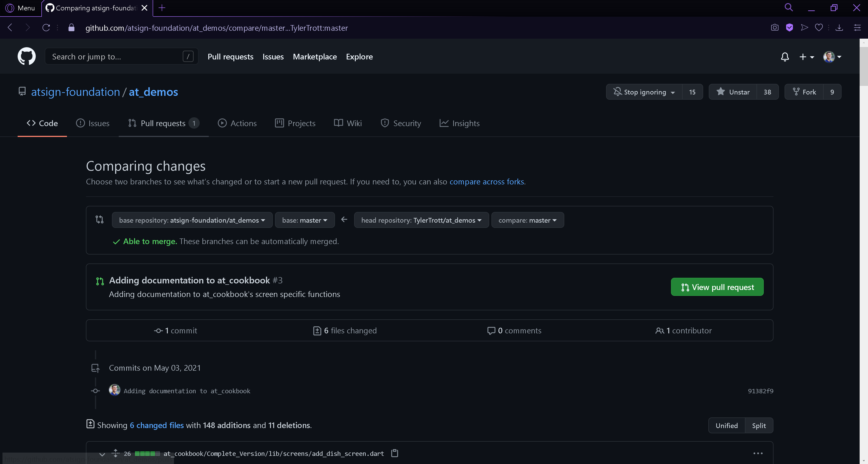Screen dimensions: 868x464
Task: Click the View pull request button
Action: (x=717, y=287)
